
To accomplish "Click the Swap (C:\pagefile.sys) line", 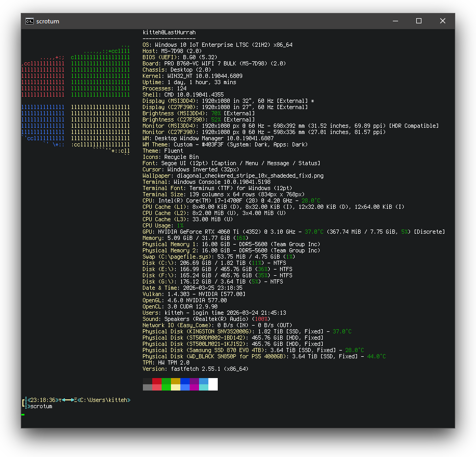I will tap(219, 256).
